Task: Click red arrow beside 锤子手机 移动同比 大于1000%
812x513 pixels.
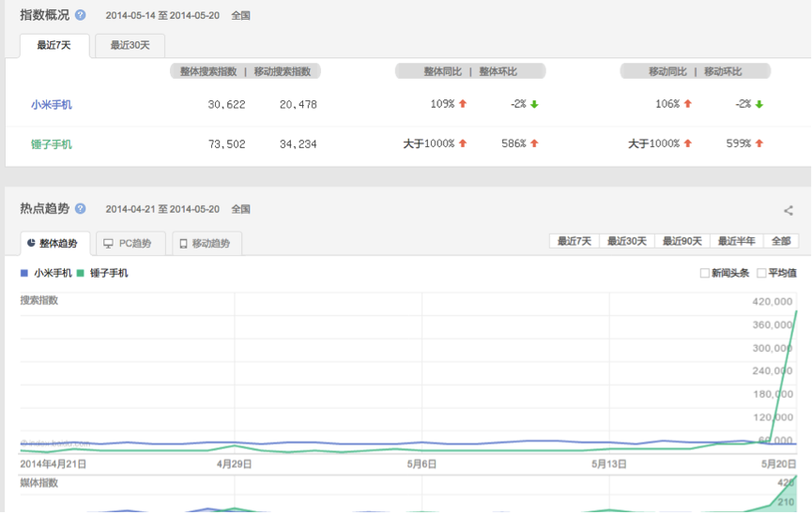Action: 688,143
